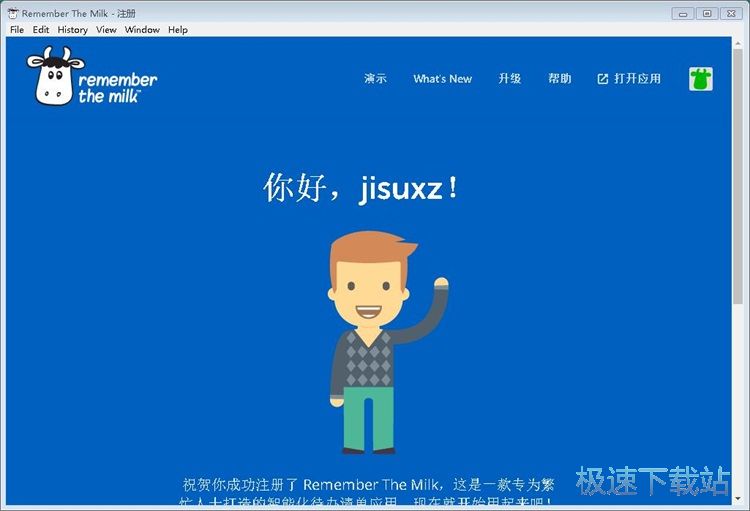Open the green cow avatar account menu

[701, 79]
